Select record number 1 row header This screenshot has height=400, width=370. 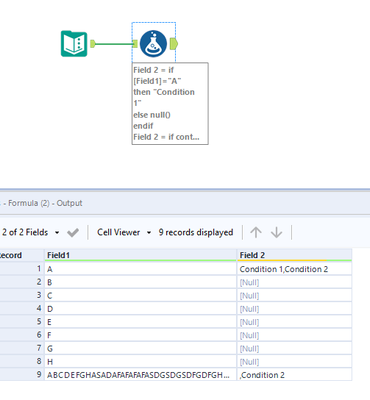[22, 269]
